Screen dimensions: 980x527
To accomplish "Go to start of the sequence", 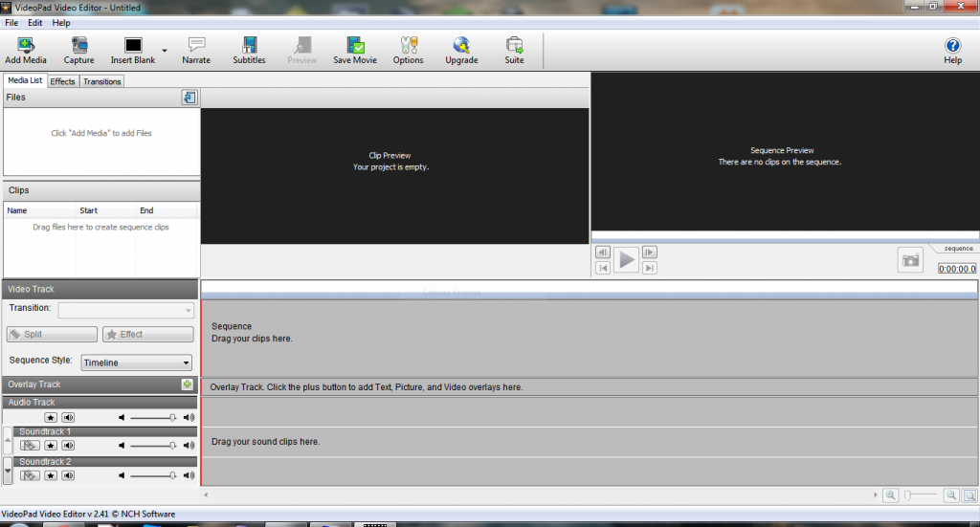I will 603,268.
